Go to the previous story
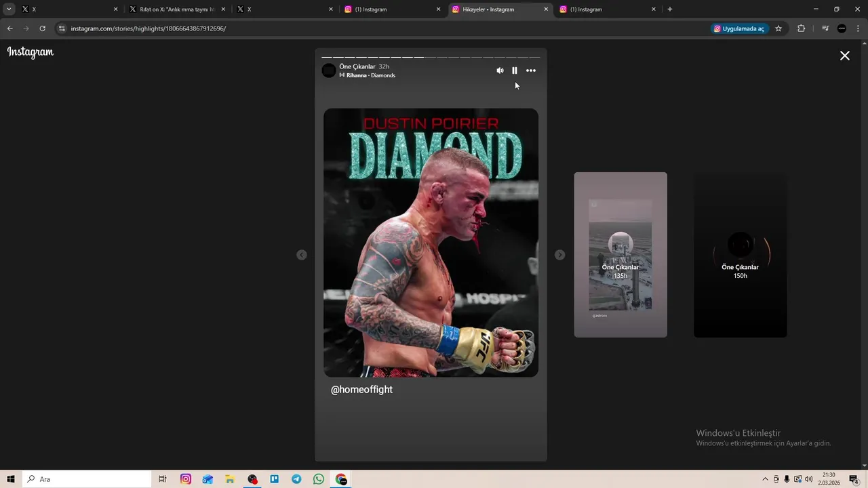Viewport: 868px width, 488px height. click(302, 255)
